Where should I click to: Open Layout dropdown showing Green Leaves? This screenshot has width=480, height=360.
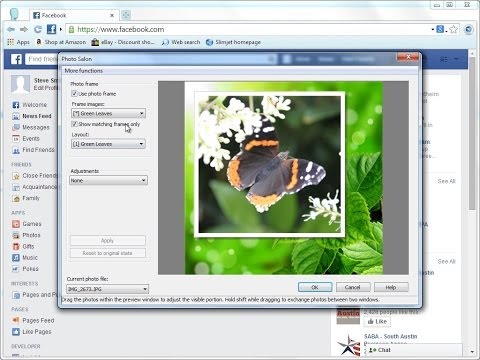click(x=108, y=144)
